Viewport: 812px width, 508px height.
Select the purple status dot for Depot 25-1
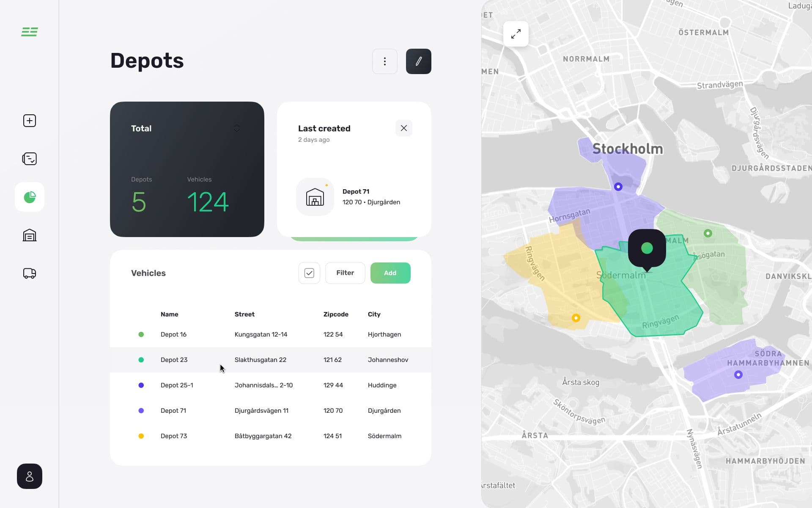click(141, 385)
